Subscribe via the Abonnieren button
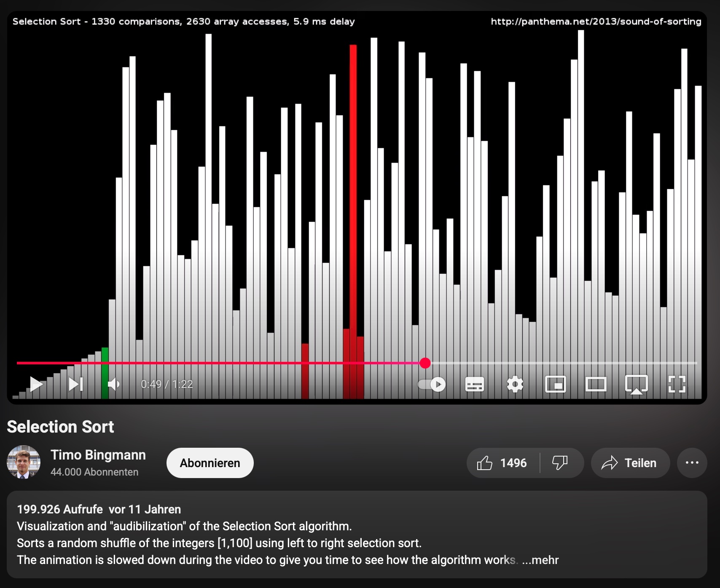The width and height of the screenshot is (720, 588). point(210,463)
